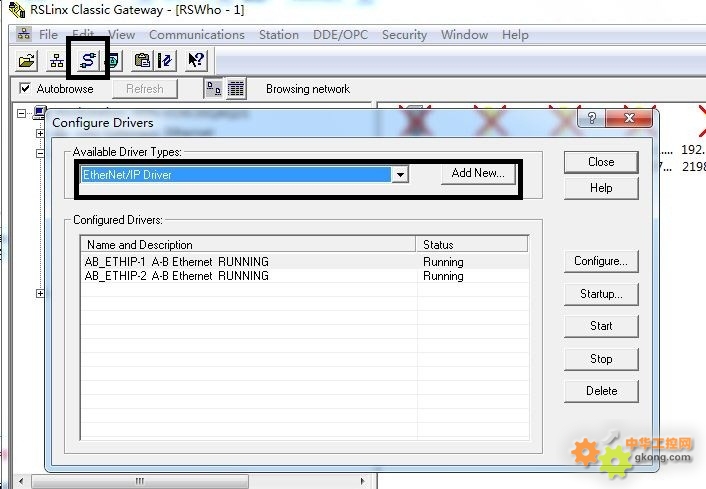This screenshot has height=489, width=706.
Task: Select the AB_ETHIP-1 driver row
Action: pos(305,262)
